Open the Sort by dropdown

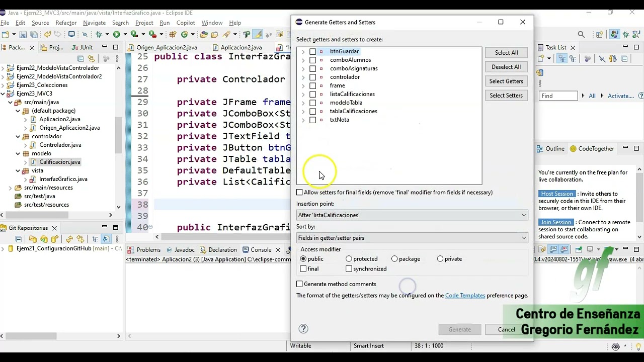pyautogui.click(x=412, y=238)
